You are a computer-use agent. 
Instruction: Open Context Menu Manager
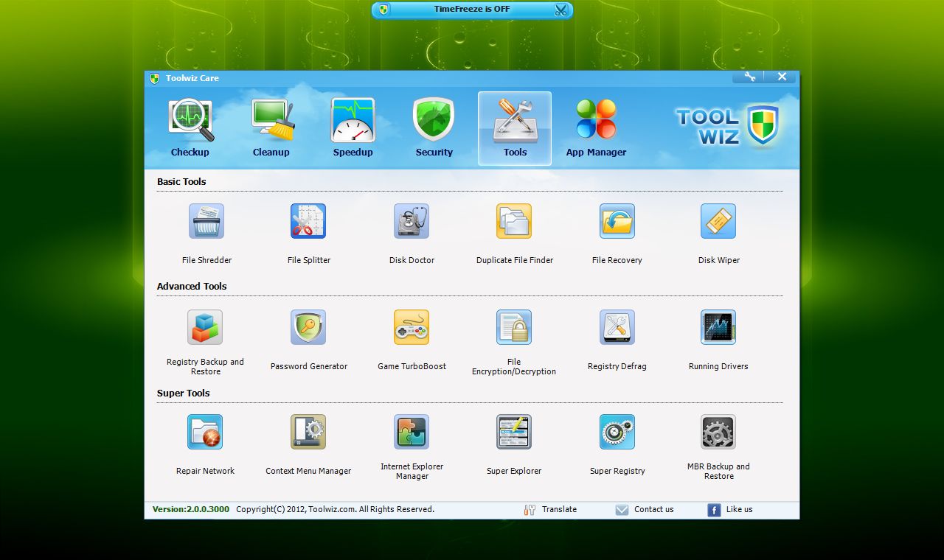[x=308, y=432]
